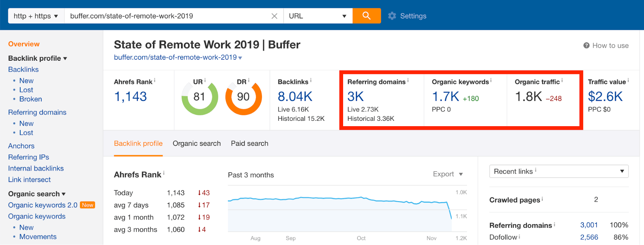Open Link intersect in the sidebar
This screenshot has height=245, width=644.
(29, 180)
